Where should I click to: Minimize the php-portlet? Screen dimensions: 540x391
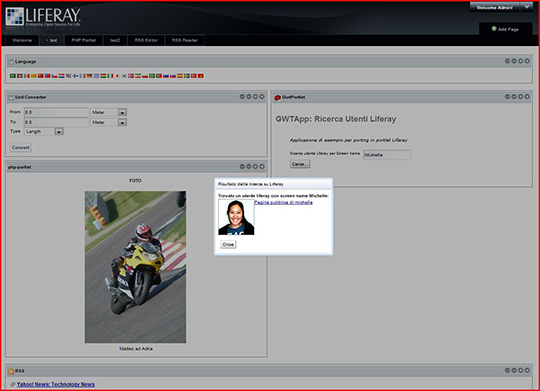coord(249,166)
